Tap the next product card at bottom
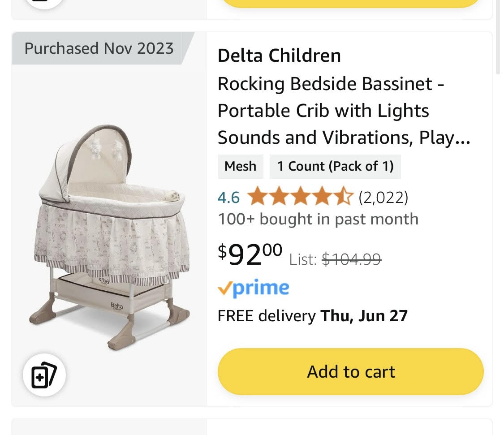The height and width of the screenshot is (435, 504). [251, 427]
